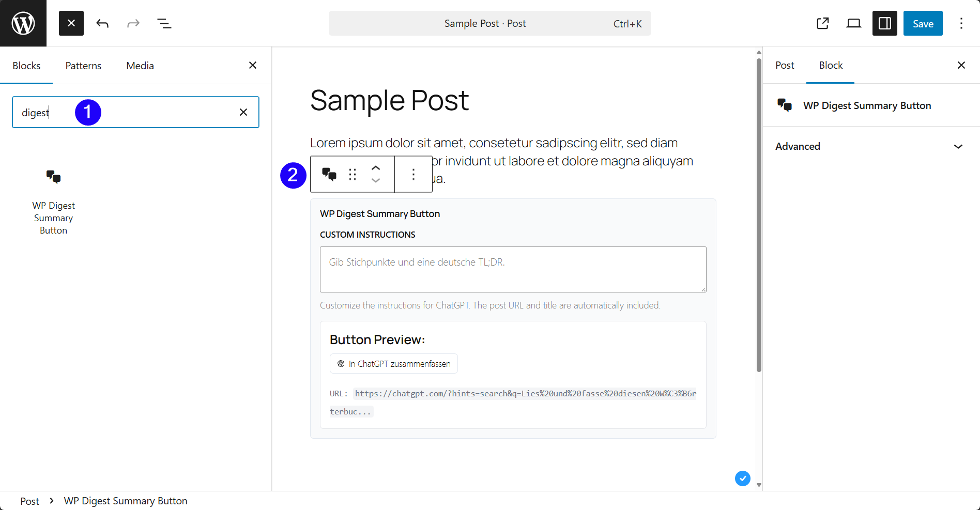The width and height of the screenshot is (980, 510).
Task: Open block options three-dot menu
Action: tap(414, 175)
